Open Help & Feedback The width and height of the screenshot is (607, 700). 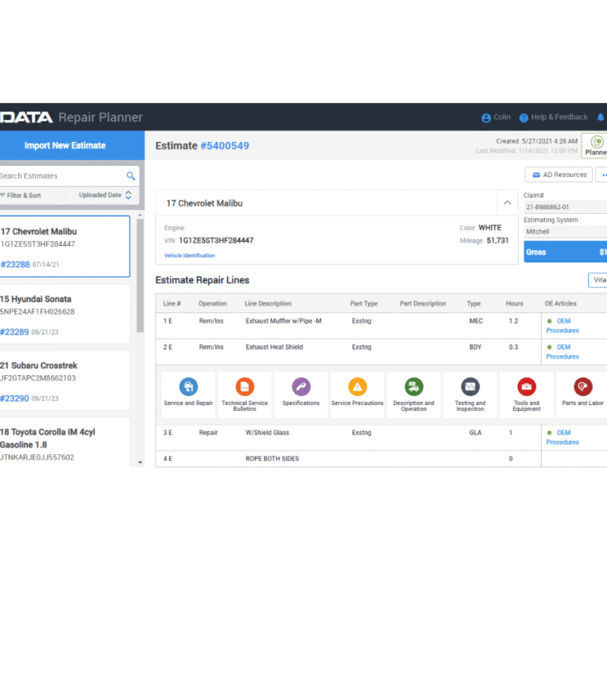tap(553, 118)
